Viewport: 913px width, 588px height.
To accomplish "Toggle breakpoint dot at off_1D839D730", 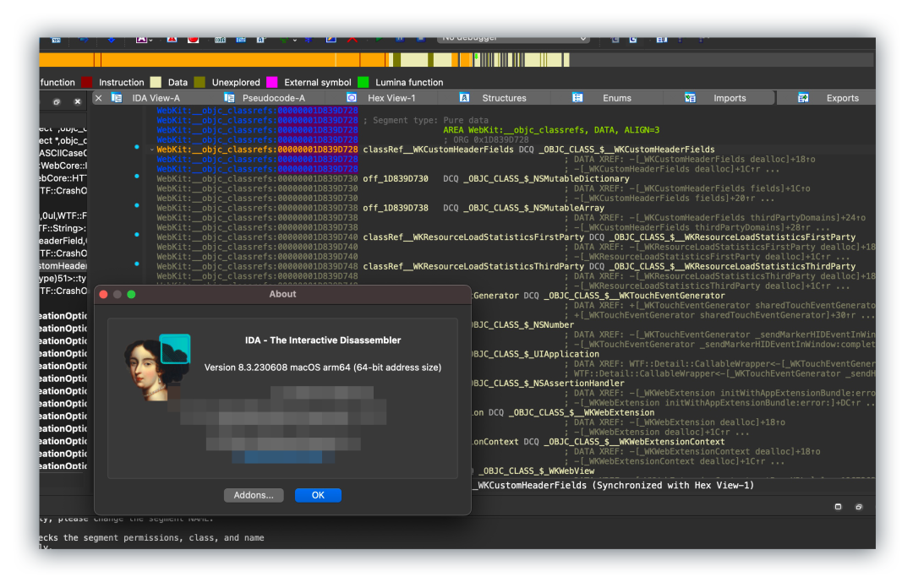I will [137, 177].
